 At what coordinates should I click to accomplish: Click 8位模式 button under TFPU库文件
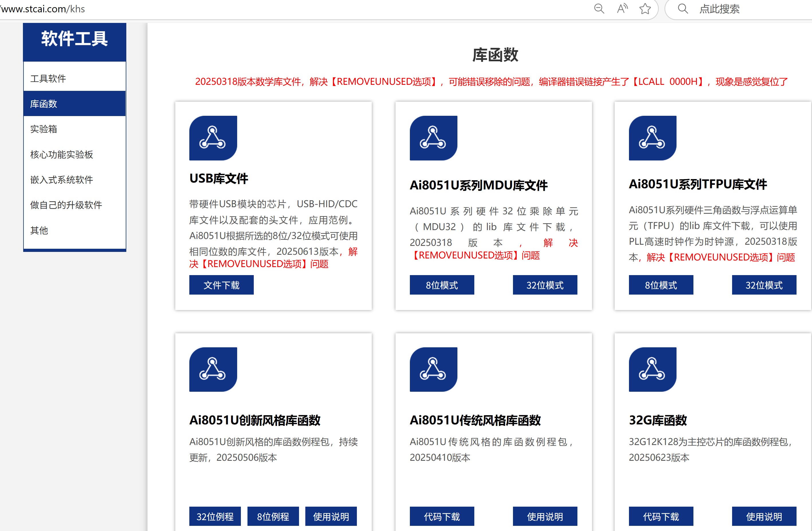(661, 285)
